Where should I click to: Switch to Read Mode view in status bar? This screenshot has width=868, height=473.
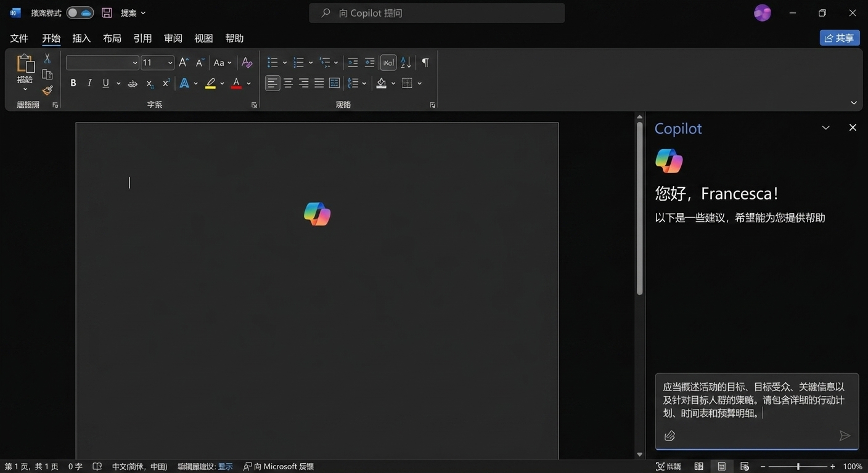(x=698, y=467)
